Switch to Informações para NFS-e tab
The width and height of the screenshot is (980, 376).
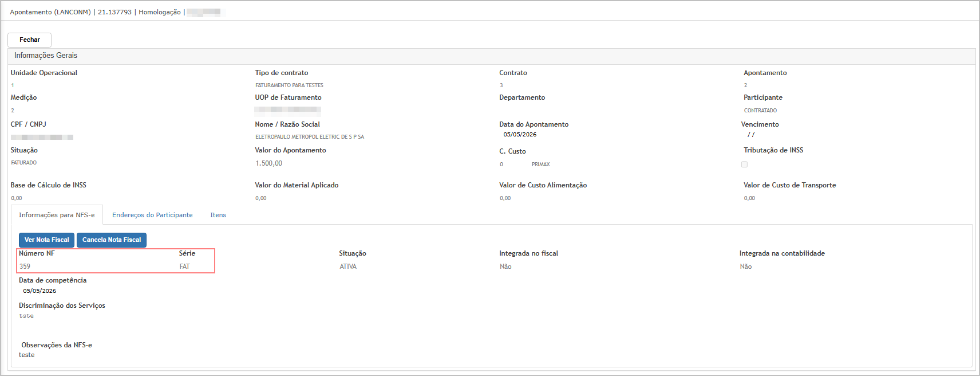click(x=57, y=215)
